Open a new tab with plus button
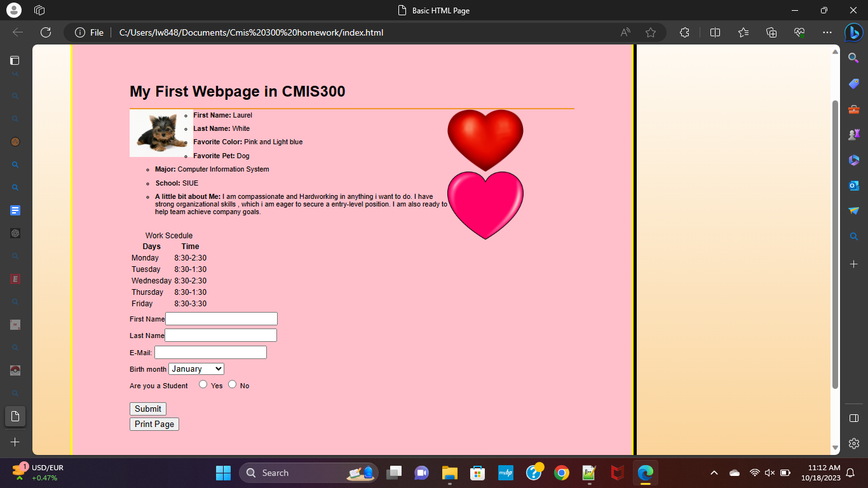The width and height of the screenshot is (868, 488). tap(15, 442)
